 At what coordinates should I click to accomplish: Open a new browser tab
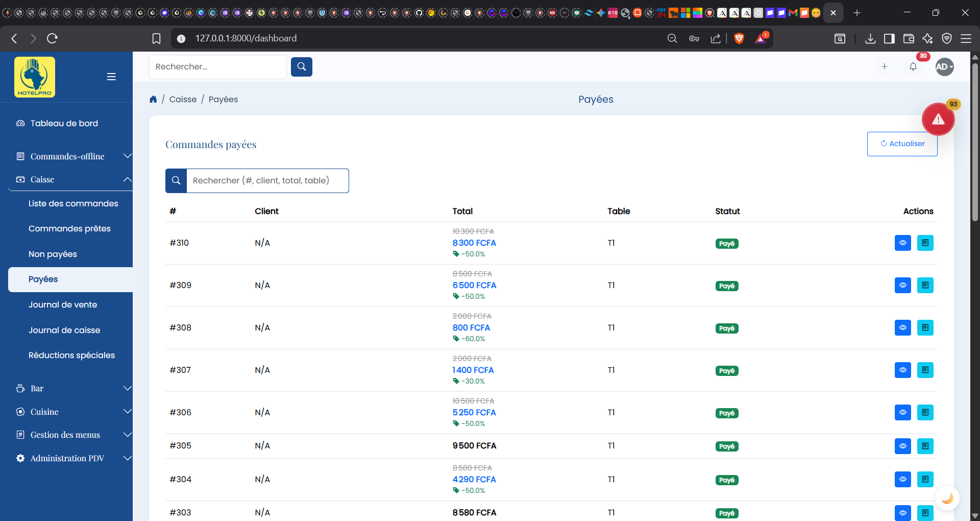(857, 13)
